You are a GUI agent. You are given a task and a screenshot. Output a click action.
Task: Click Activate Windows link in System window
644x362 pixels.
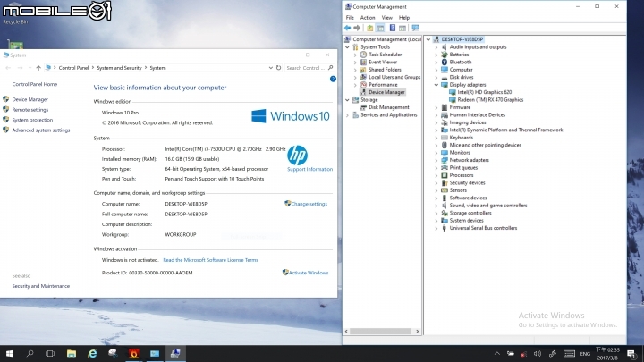[x=309, y=273]
